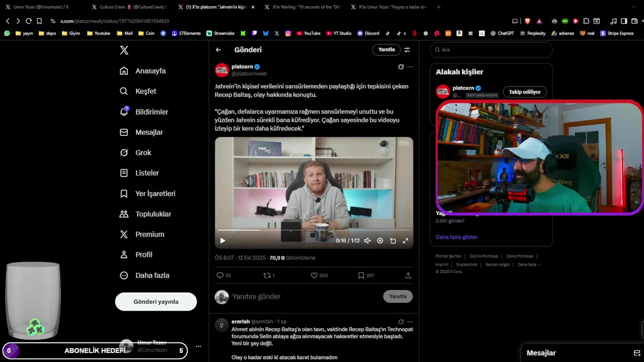Image resolution: width=644 pixels, height=362 pixels.
Task: Open Yer İşaretleri bookmarks
Action: pos(147,194)
